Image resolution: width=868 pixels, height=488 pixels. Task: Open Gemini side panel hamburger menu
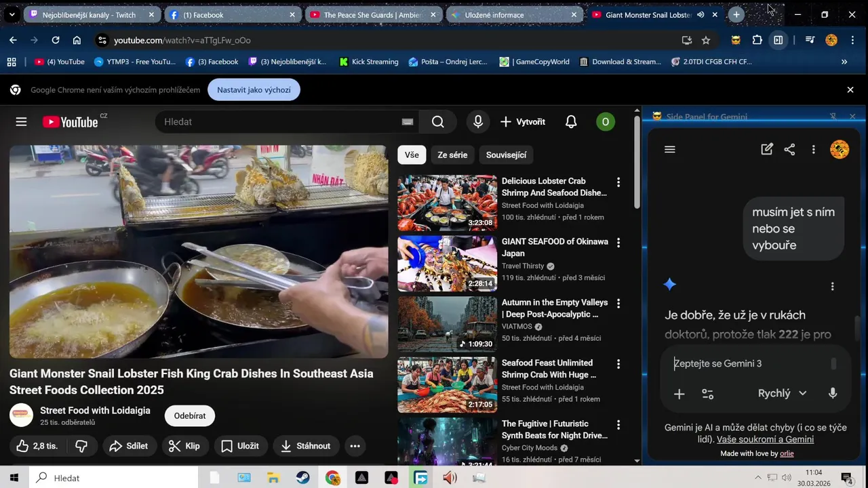pyautogui.click(x=670, y=150)
